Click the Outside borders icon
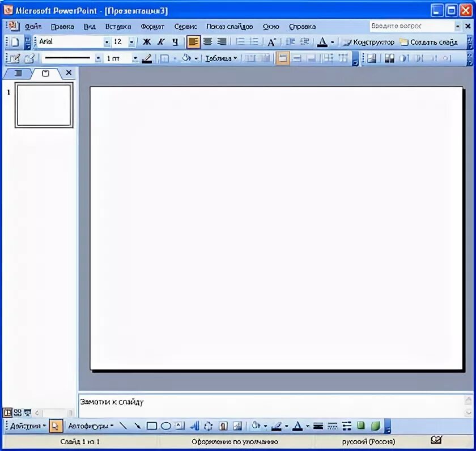The height and width of the screenshot is (451, 476). click(x=164, y=58)
